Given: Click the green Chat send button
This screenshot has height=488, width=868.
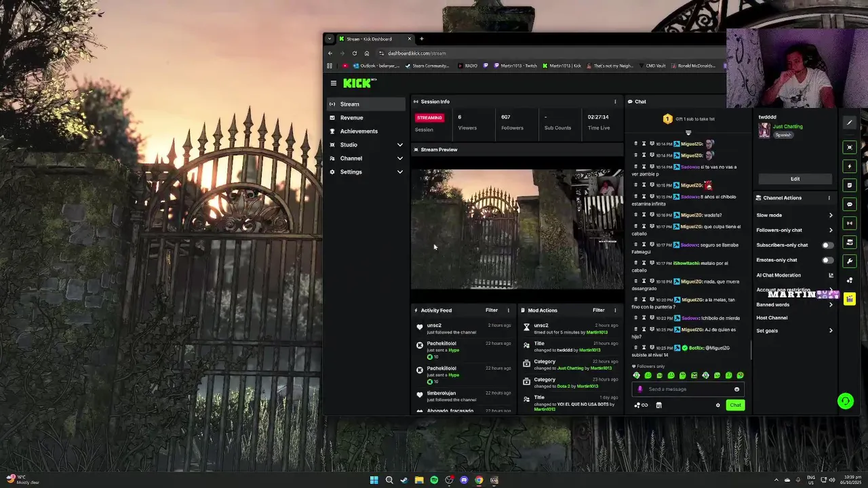Looking at the screenshot, I should click(x=735, y=405).
